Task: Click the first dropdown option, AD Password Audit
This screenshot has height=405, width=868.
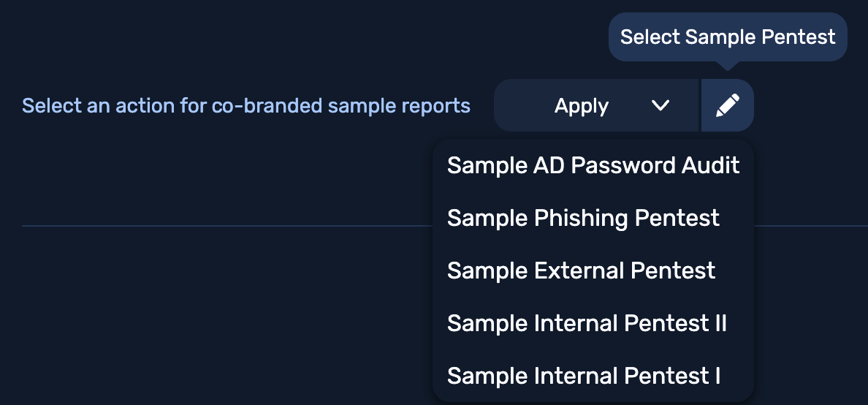Action: [593, 165]
